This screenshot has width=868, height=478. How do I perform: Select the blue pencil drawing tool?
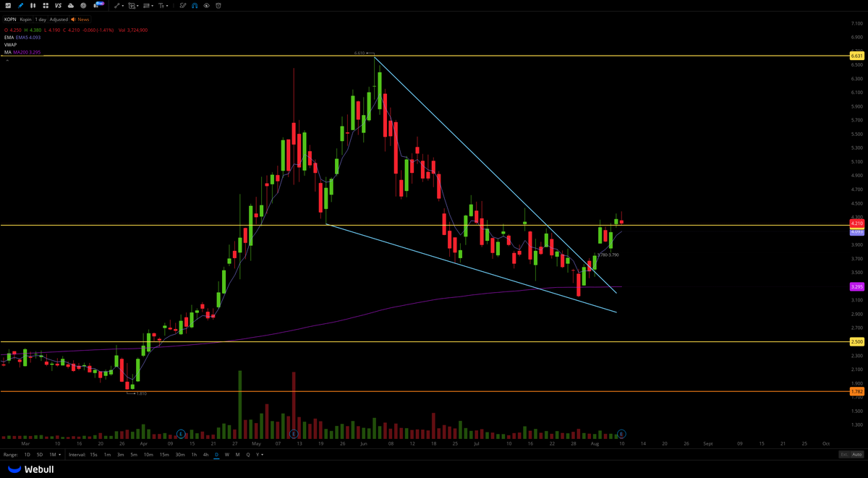pos(20,5)
